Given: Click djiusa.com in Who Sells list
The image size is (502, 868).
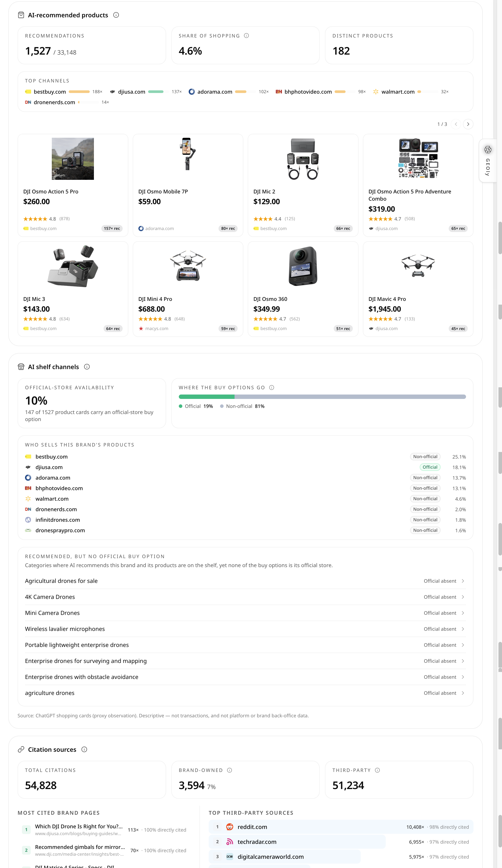Looking at the screenshot, I should [49, 467].
